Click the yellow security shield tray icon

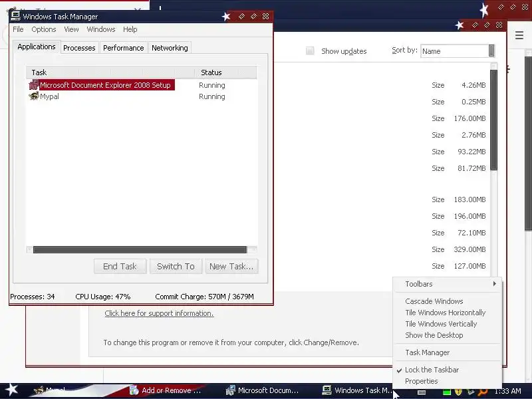(x=458, y=392)
